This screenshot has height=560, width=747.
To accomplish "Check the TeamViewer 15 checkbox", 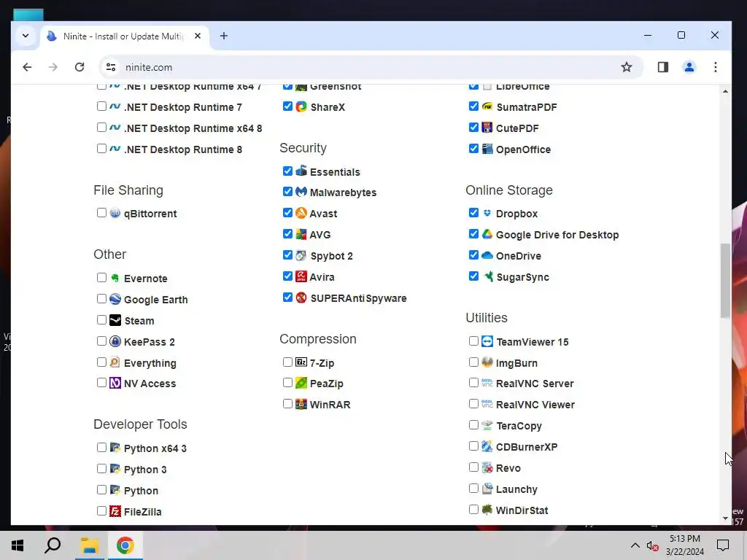I will pyautogui.click(x=473, y=341).
